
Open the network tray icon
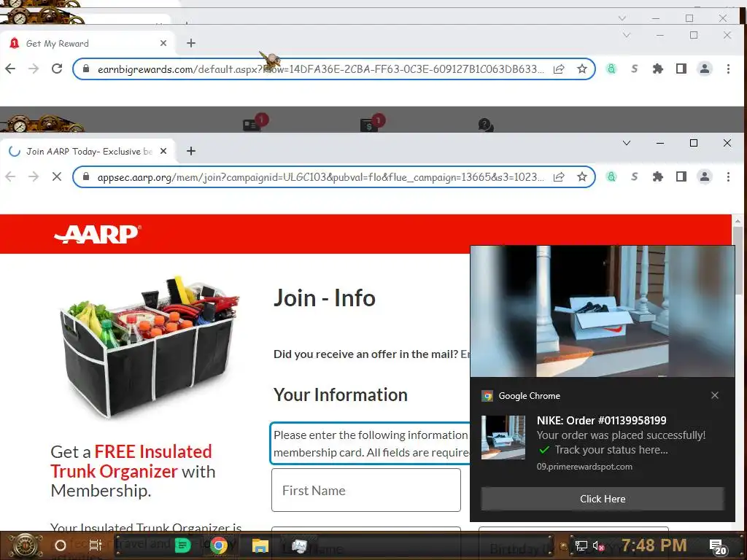coord(581,546)
